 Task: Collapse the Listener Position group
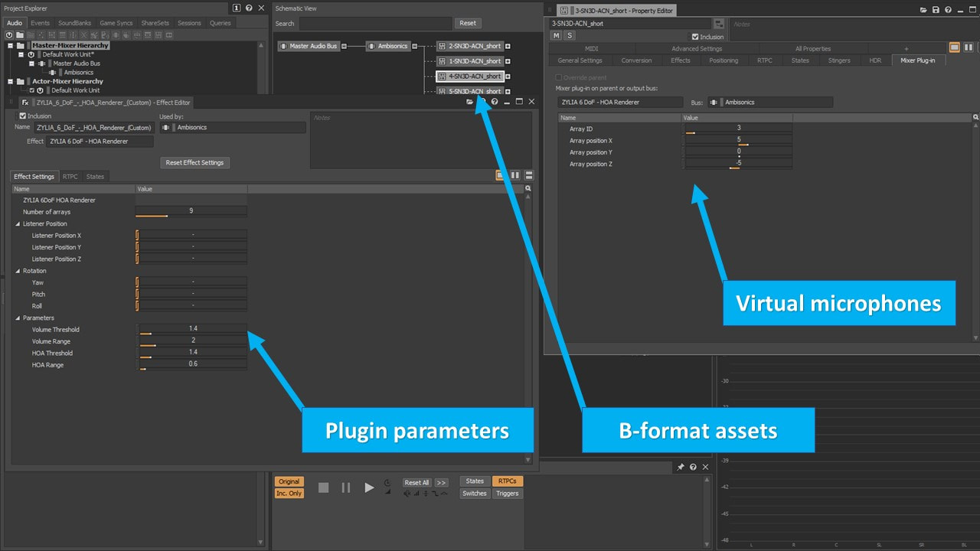[17, 223]
